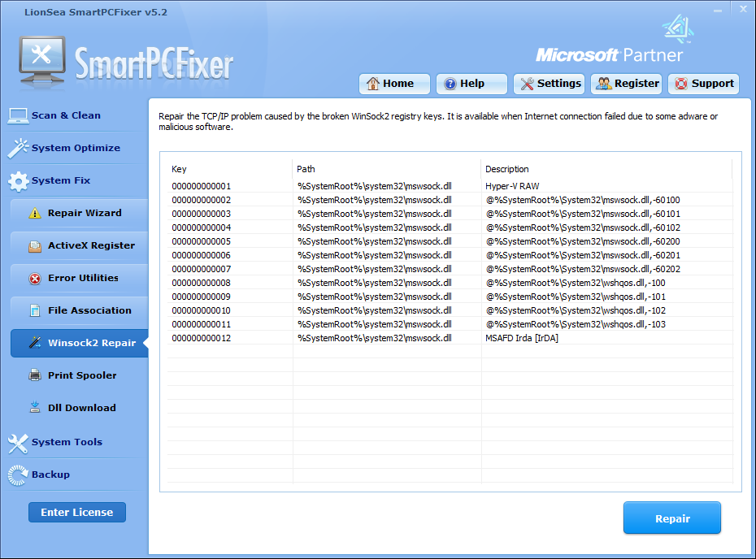Click the Settings tools icon
Screen dimensions: 756x559
click(527, 84)
